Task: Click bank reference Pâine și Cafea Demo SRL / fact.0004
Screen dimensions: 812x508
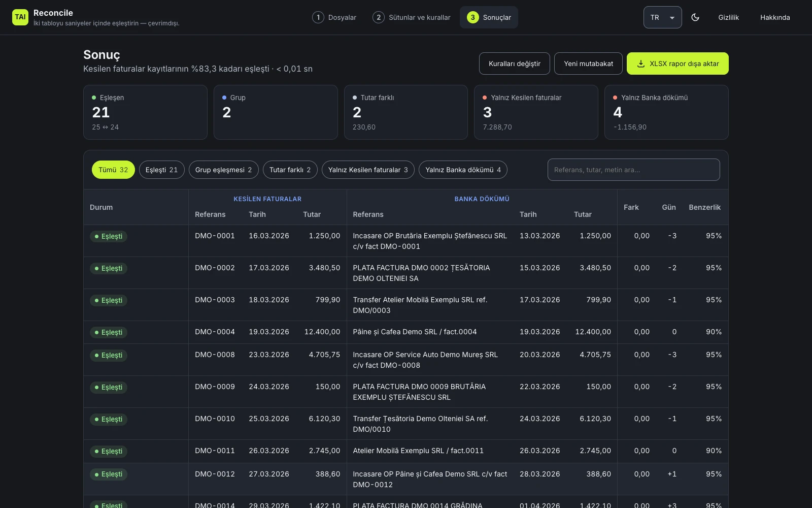Action: tap(415, 332)
